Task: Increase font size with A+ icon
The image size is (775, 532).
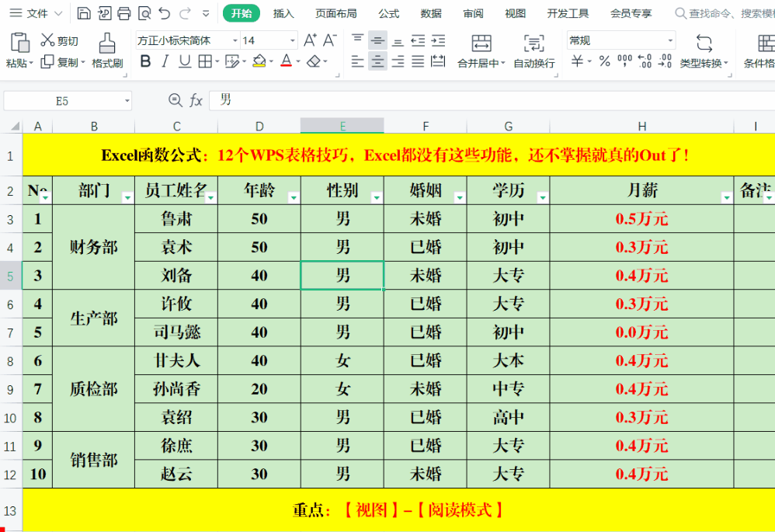Action: click(310, 40)
